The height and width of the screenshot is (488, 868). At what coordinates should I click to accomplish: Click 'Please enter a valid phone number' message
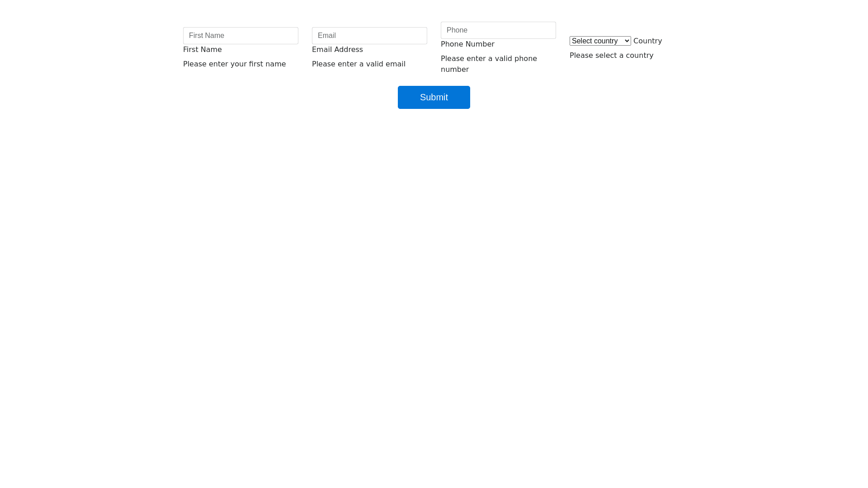489,59
